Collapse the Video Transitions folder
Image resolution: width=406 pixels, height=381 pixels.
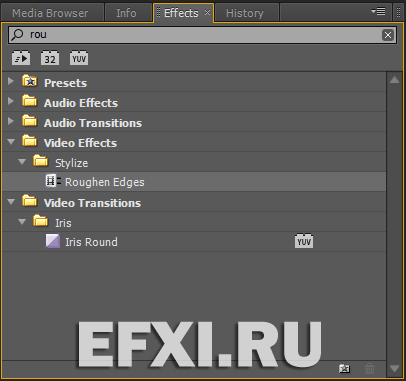coord(11,202)
